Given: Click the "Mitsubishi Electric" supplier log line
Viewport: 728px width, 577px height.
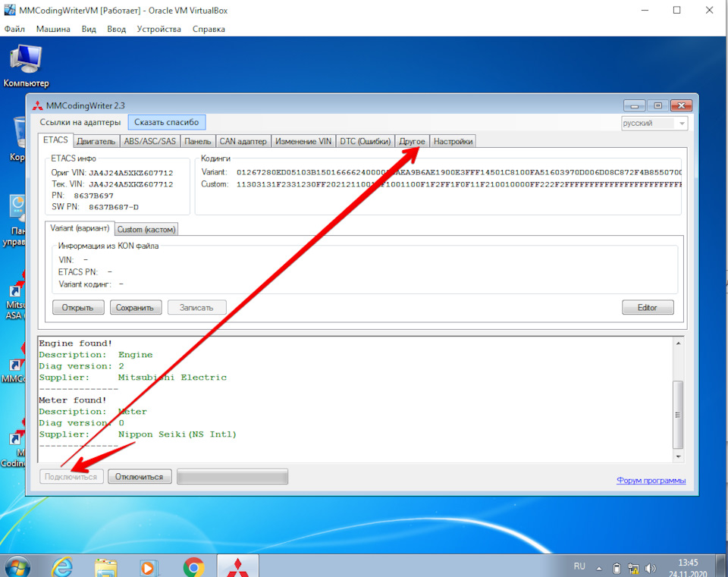Looking at the screenshot, I should [x=133, y=378].
